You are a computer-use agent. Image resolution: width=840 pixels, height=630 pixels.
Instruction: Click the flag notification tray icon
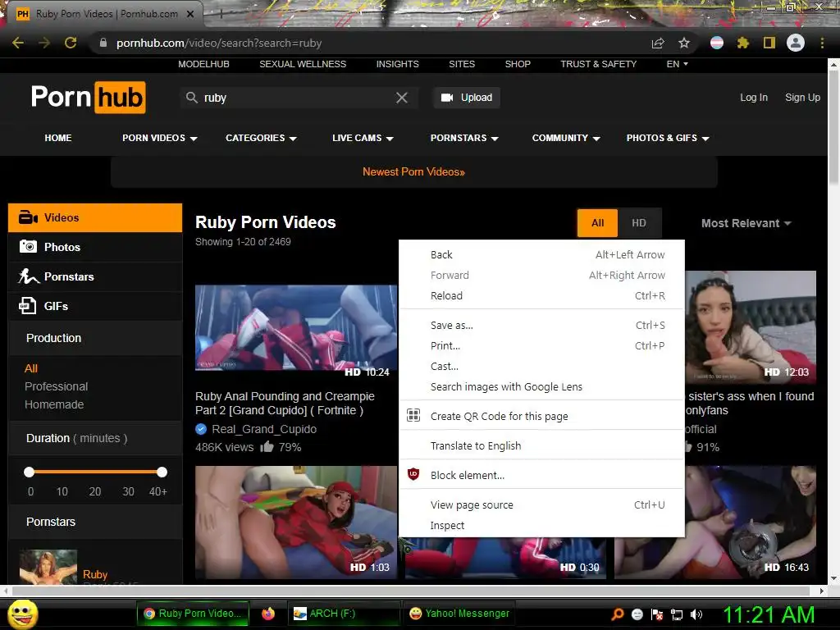tap(657, 614)
